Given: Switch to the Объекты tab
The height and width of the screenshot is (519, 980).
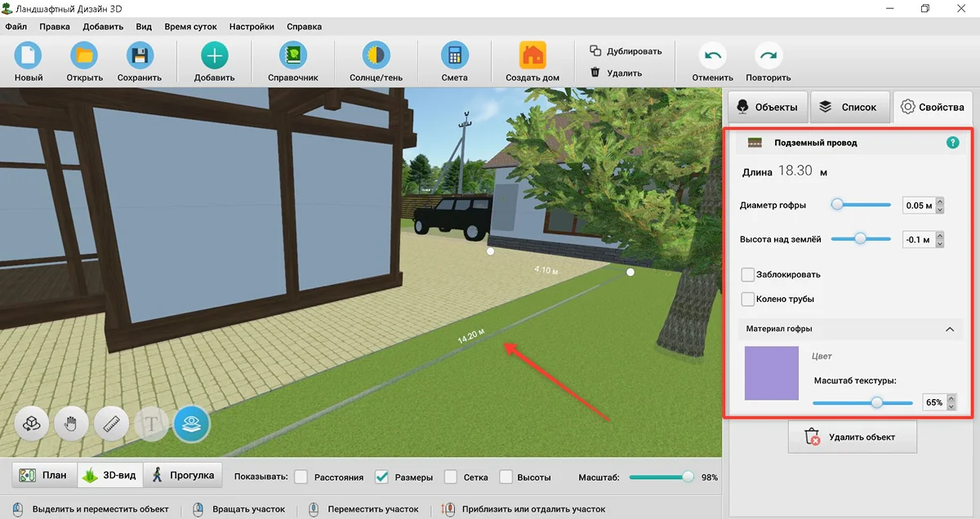Looking at the screenshot, I should pos(767,107).
